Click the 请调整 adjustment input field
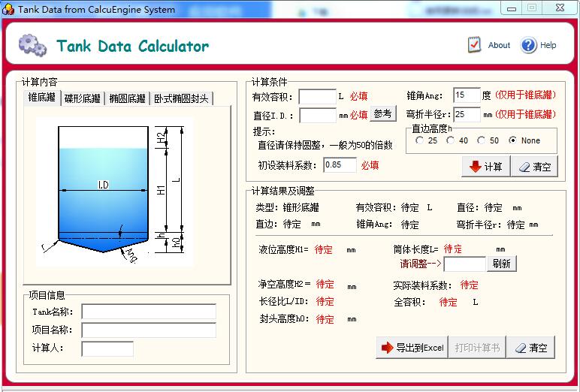The height and width of the screenshot is (392, 580). (464, 264)
